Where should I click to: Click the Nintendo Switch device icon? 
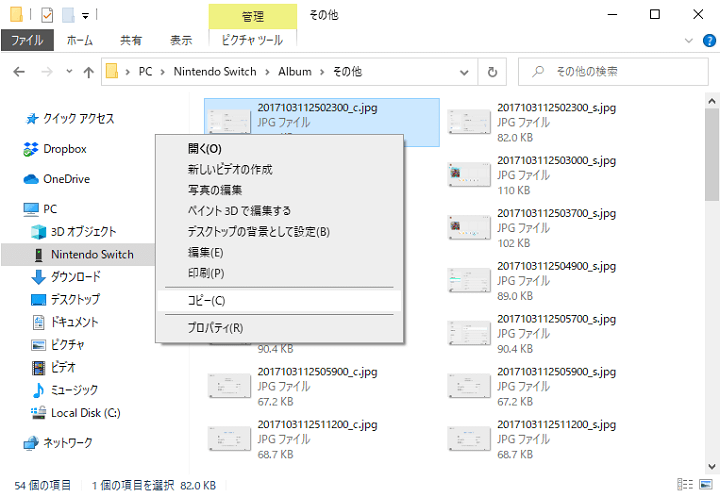tap(39, 254)
